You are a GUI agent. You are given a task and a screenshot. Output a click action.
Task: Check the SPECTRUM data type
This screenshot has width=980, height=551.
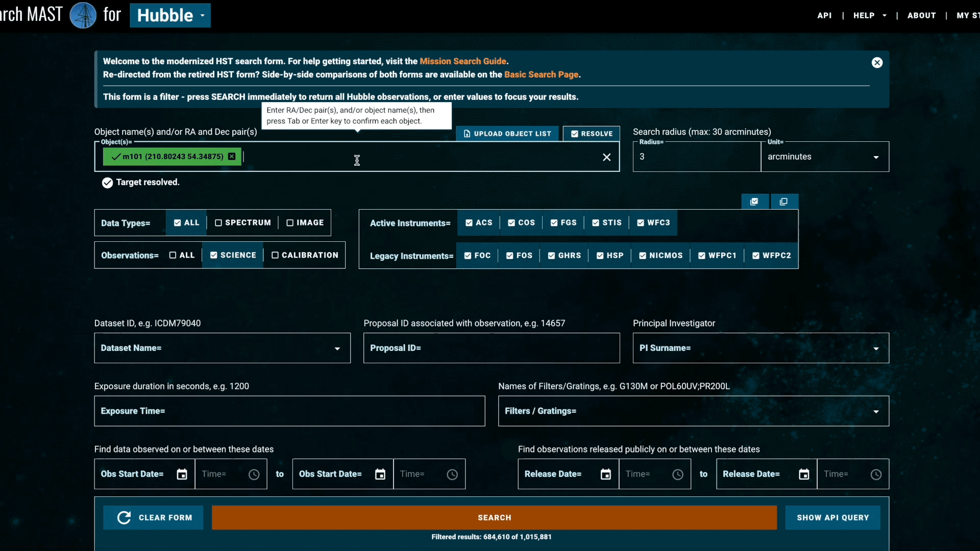tap(243, 223)
